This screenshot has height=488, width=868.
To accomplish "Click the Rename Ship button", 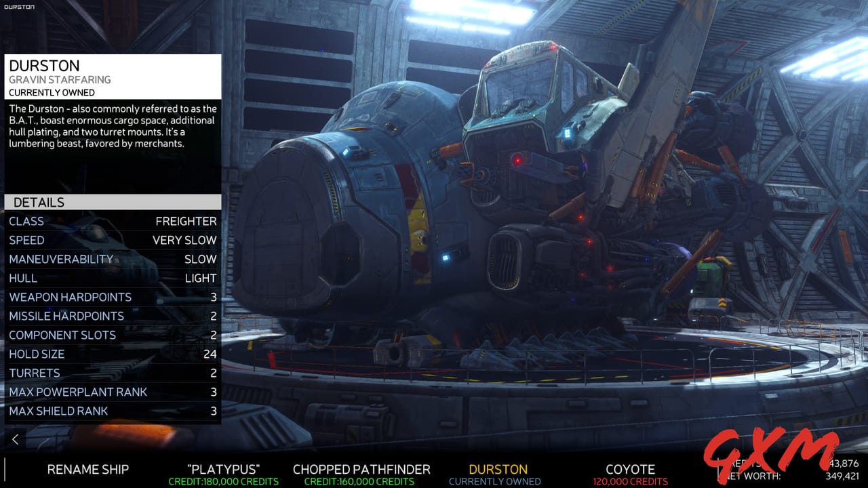I will 88,469.
